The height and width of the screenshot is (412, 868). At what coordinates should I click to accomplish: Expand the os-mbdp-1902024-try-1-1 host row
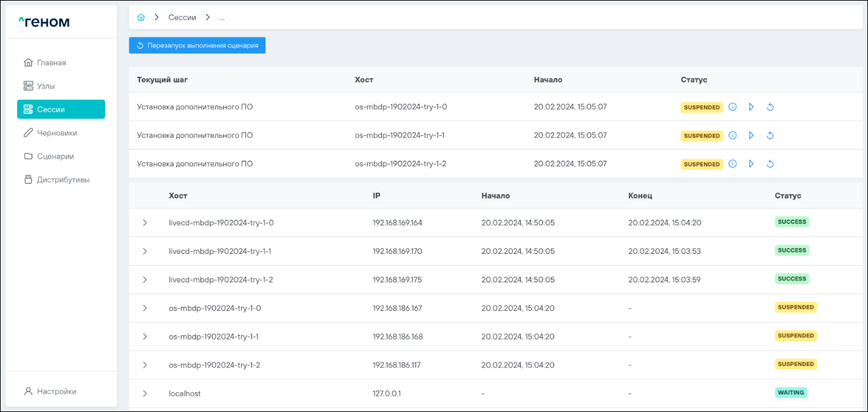pos(145,337)
